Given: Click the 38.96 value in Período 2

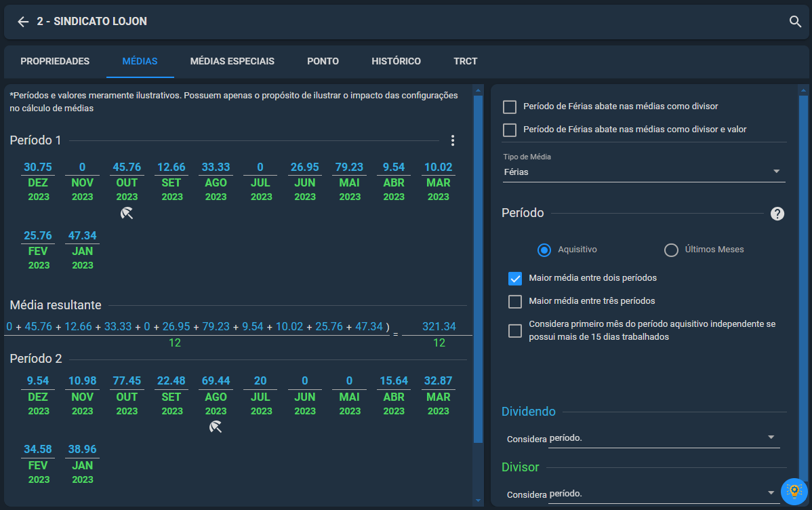Looking at the screenshot, I should (x=82, y=449).
